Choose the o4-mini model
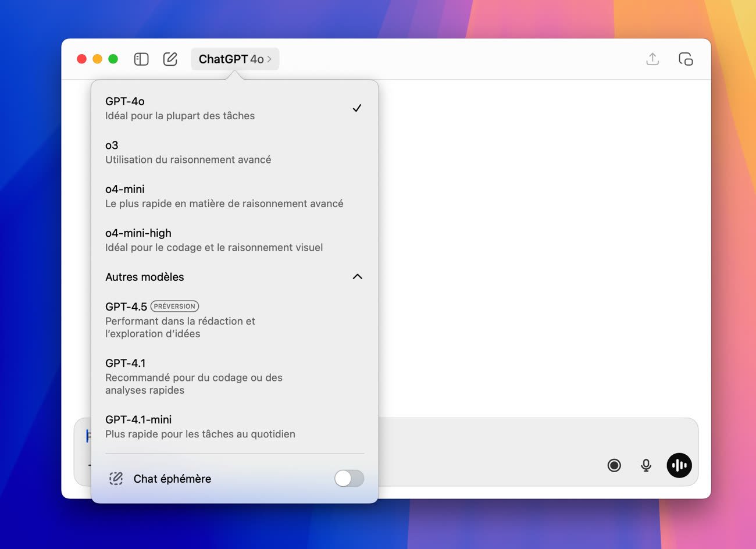756x549 pixels. pos(234,196)
